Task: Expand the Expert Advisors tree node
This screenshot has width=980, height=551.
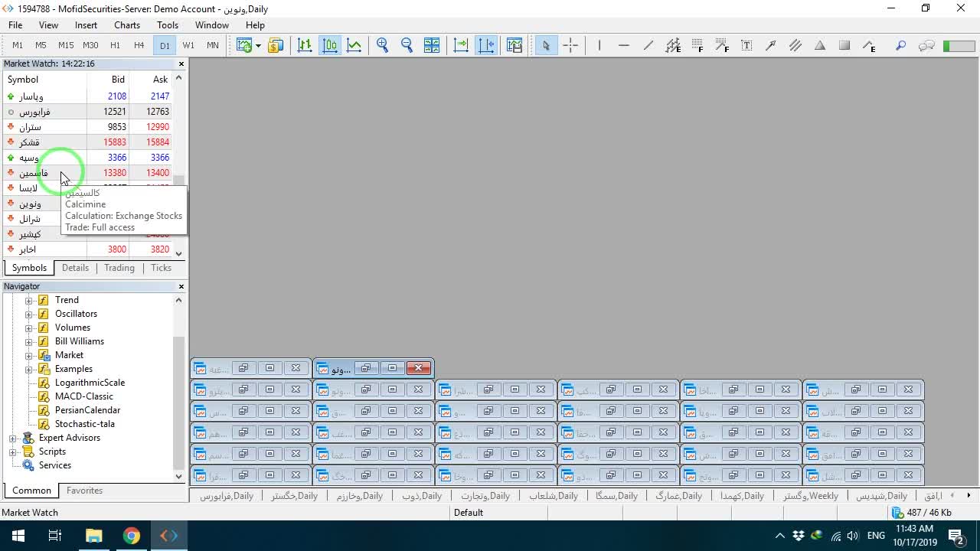Action: pos(12,439)
